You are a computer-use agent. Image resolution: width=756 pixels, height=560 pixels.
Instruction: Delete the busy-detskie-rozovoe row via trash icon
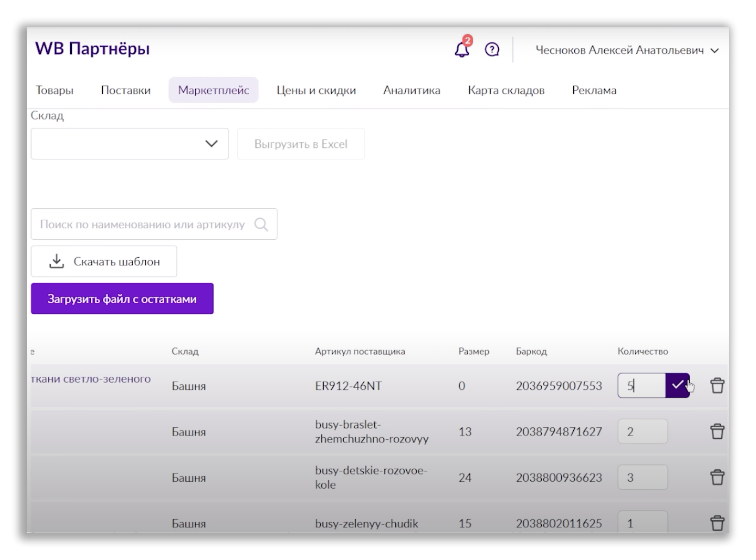click(x=717, y=477)
